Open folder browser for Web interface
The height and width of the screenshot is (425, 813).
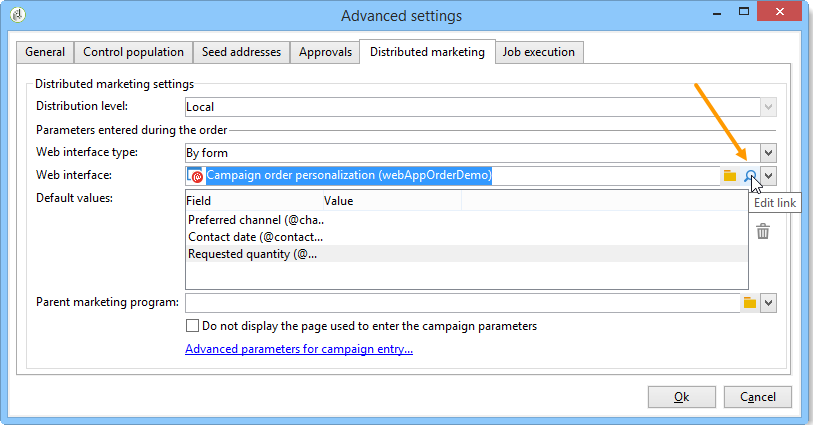[x=730, y=176]
